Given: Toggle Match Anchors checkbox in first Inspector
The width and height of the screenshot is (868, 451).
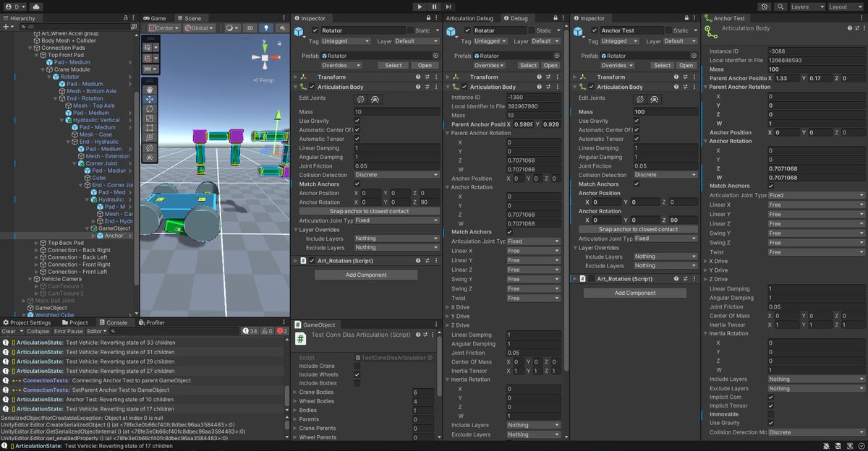Looking at the screenshot, I should (357, 184).
